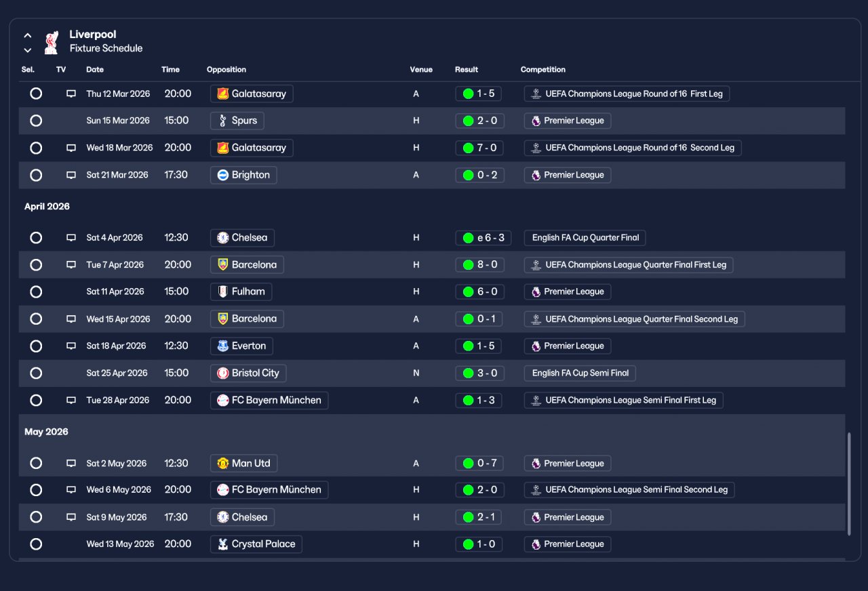Open Galatasaray from the Thu 12 Mar fixture
This screenshot has width=868, height=591.
(252, 94)
